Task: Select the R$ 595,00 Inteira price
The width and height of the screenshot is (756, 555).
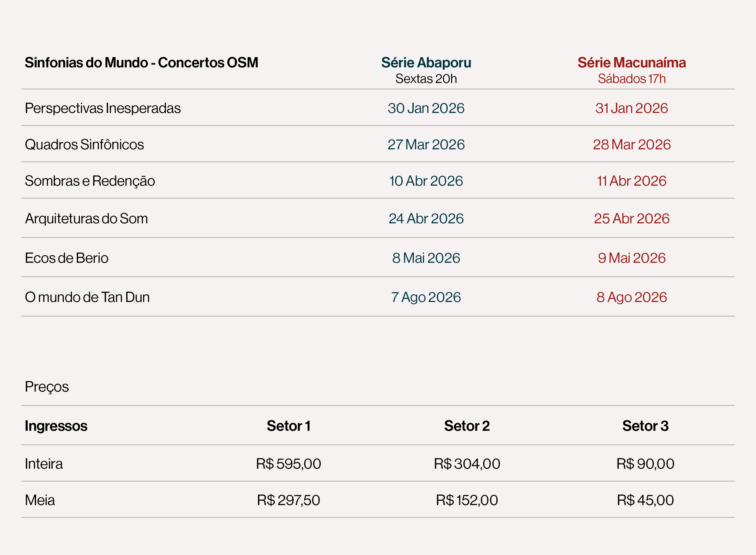Action: (x=289, y=464)
